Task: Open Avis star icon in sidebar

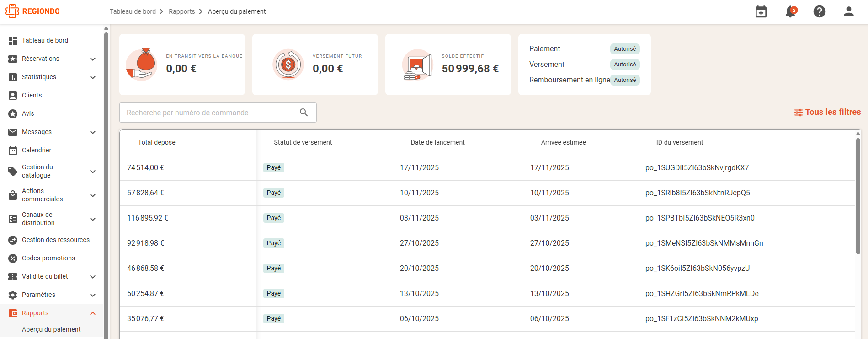Action: point(13,113)
